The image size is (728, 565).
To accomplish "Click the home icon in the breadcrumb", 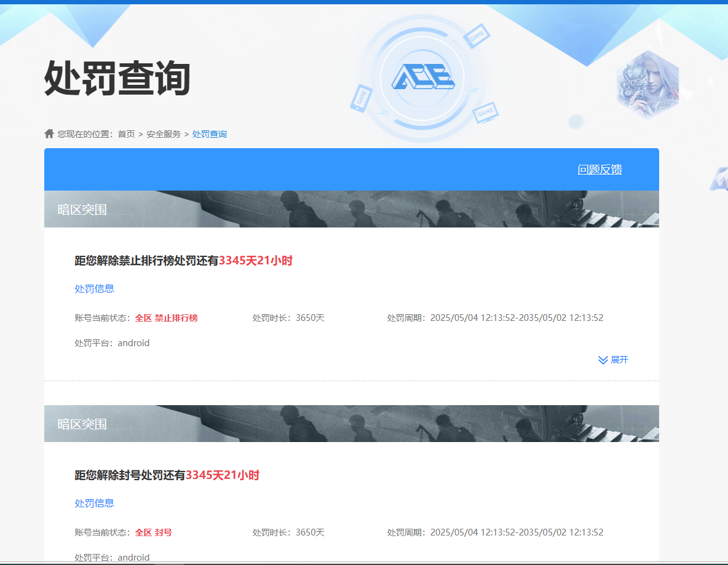I will tap(49, 133).
